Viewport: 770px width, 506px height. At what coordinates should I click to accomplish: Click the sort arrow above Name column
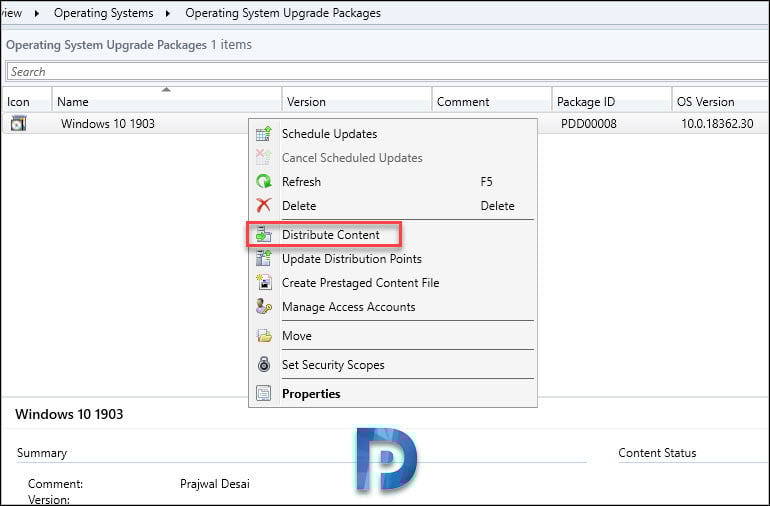(166, 89)
